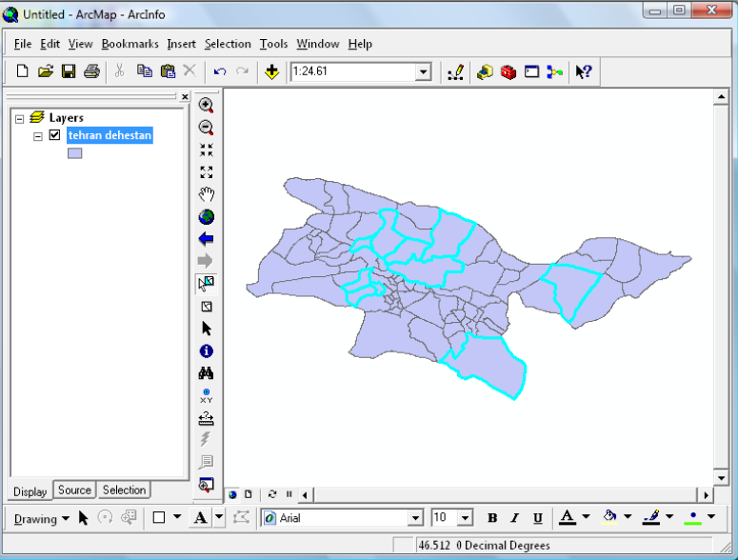Switch to Layout View button

pyautogui.click(x=248, y=494)
